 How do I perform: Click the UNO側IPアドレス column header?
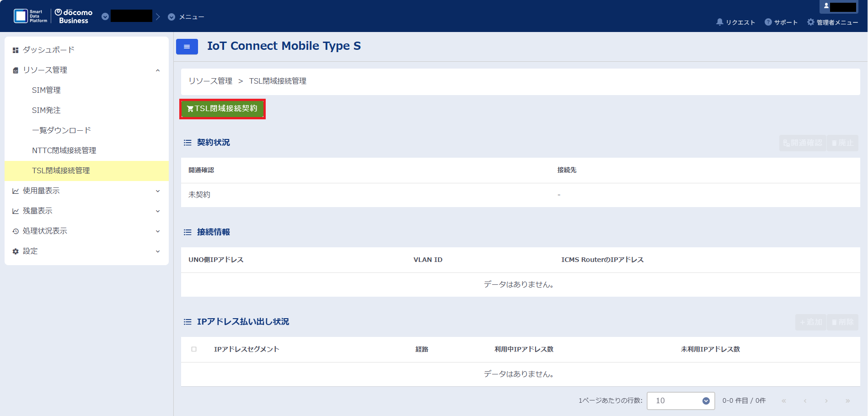tap(216, 260)
